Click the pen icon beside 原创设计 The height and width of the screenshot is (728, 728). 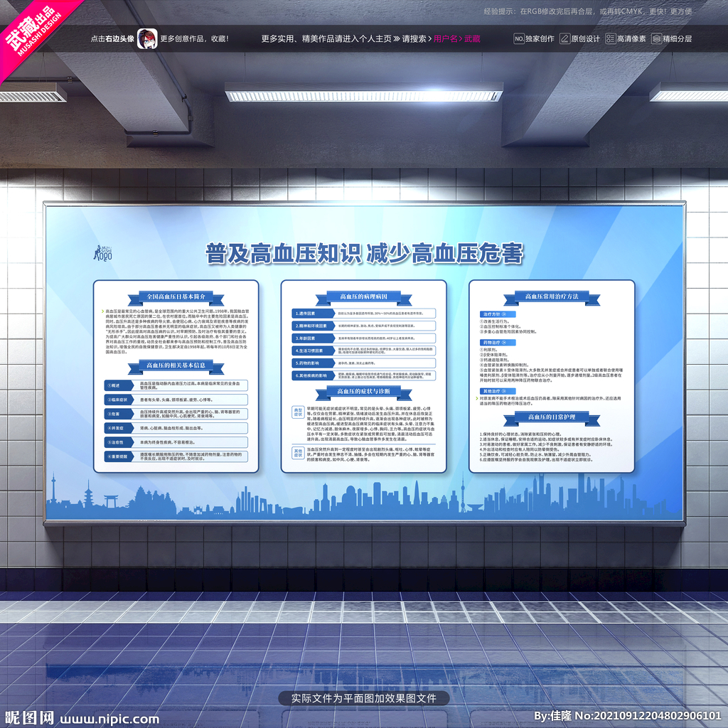(x=564, y=38)
